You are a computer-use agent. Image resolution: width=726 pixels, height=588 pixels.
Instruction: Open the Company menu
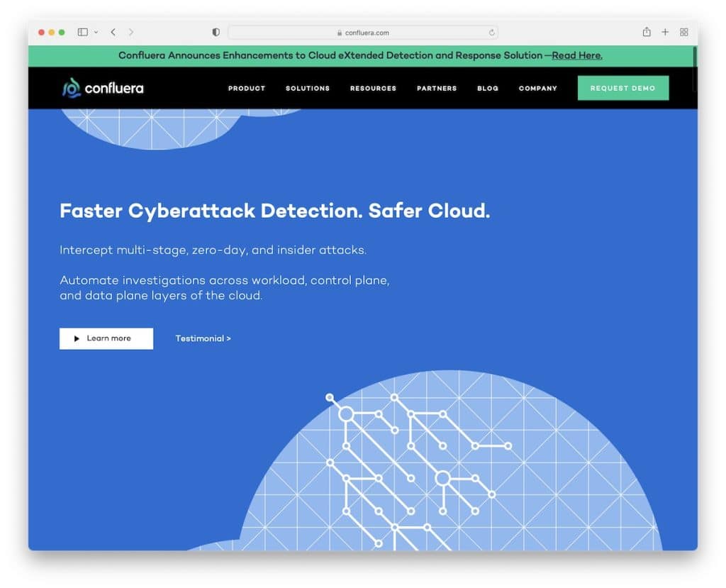click(x=538, y=88)
